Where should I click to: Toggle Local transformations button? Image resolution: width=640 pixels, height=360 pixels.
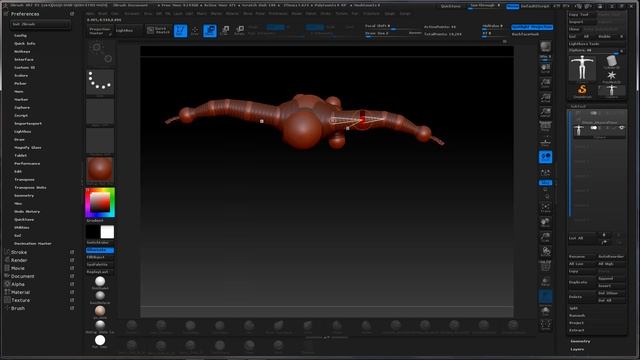click(x=545, y=157)
